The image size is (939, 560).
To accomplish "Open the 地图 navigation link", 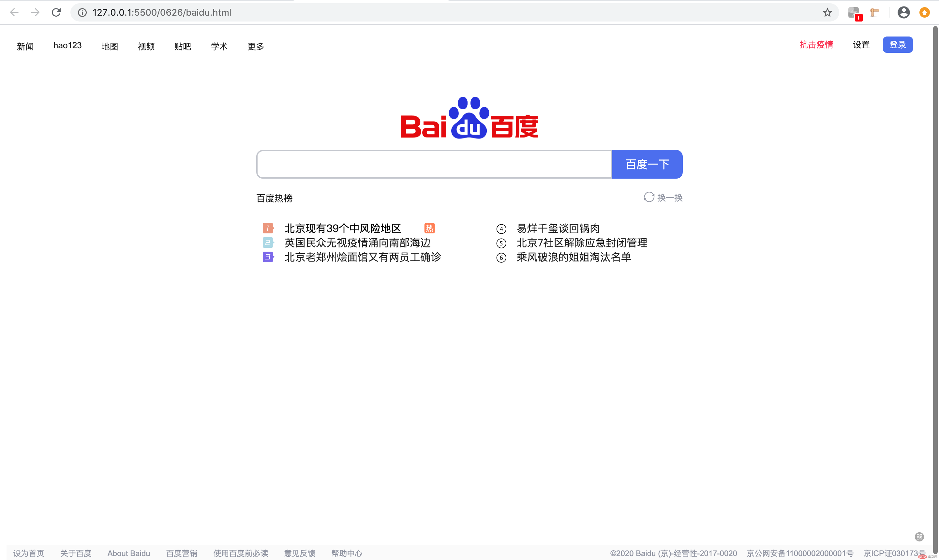I will (x=110, y=46).
